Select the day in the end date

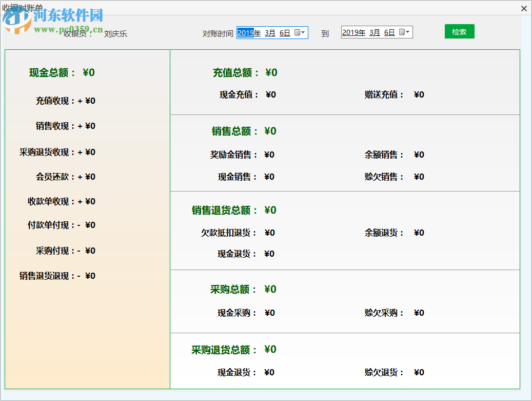coord(389,32)
